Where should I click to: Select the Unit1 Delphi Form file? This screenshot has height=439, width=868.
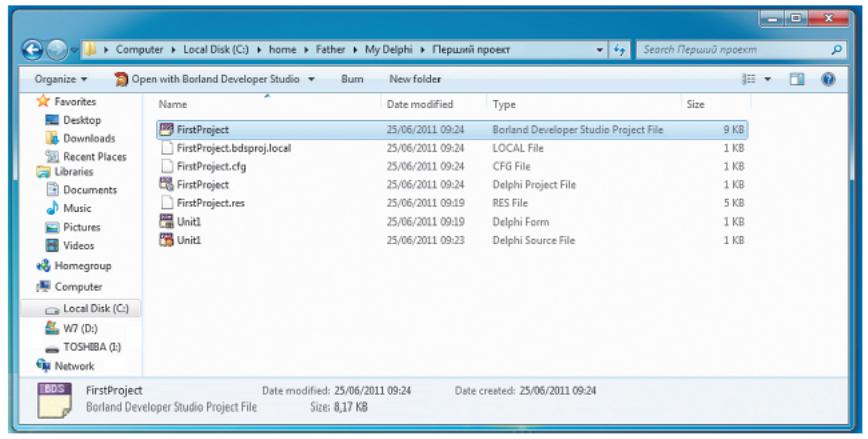(452, 222)
